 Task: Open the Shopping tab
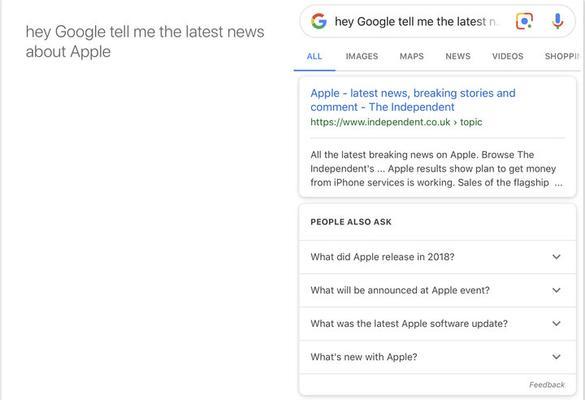[x=562, y=56]
